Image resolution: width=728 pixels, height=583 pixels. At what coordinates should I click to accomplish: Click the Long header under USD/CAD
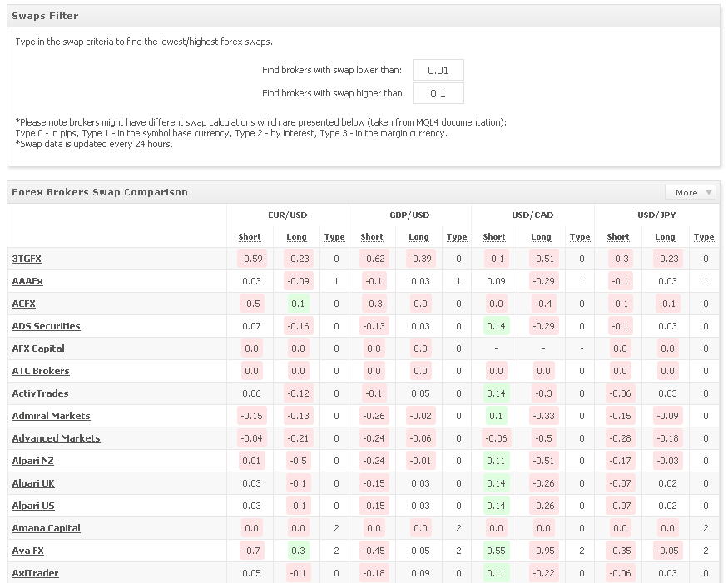(x=542, y=237)
